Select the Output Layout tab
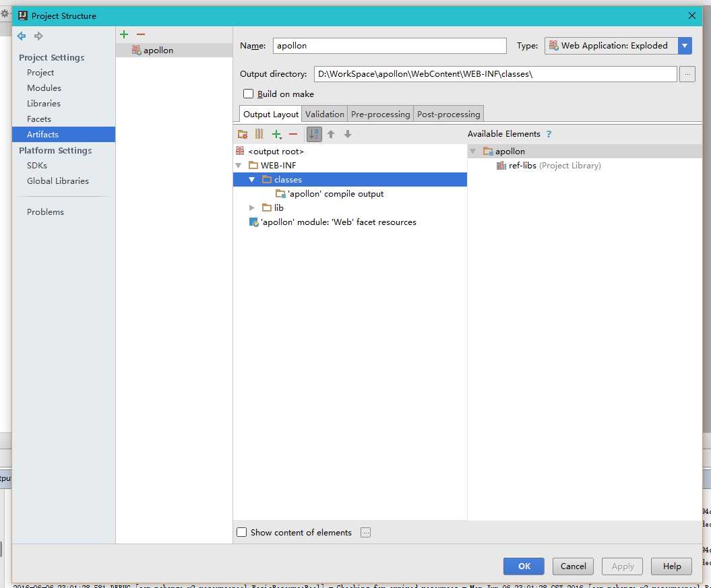711x588 pixels. [x=271, y=114]
